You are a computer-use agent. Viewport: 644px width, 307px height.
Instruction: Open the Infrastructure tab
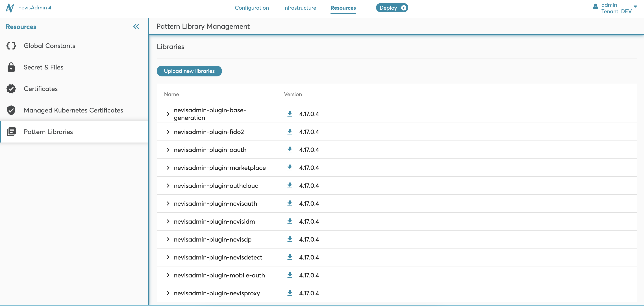pos(300,8)
